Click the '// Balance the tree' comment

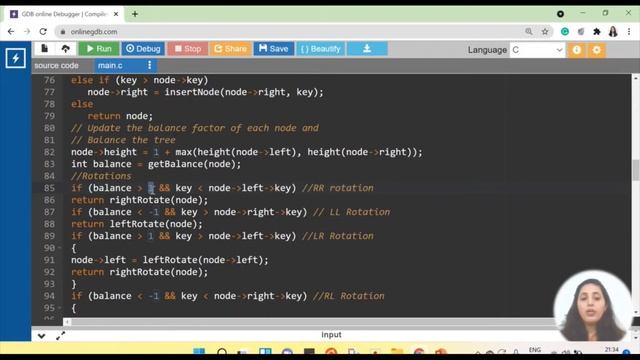pyautogui.click(x=123, y=140)
